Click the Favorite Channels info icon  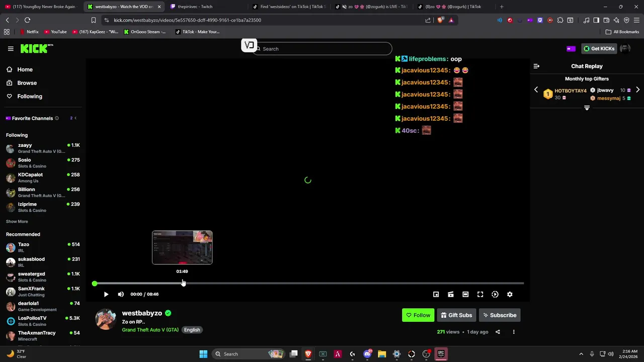pyautogui.click(x=57, y=118)
